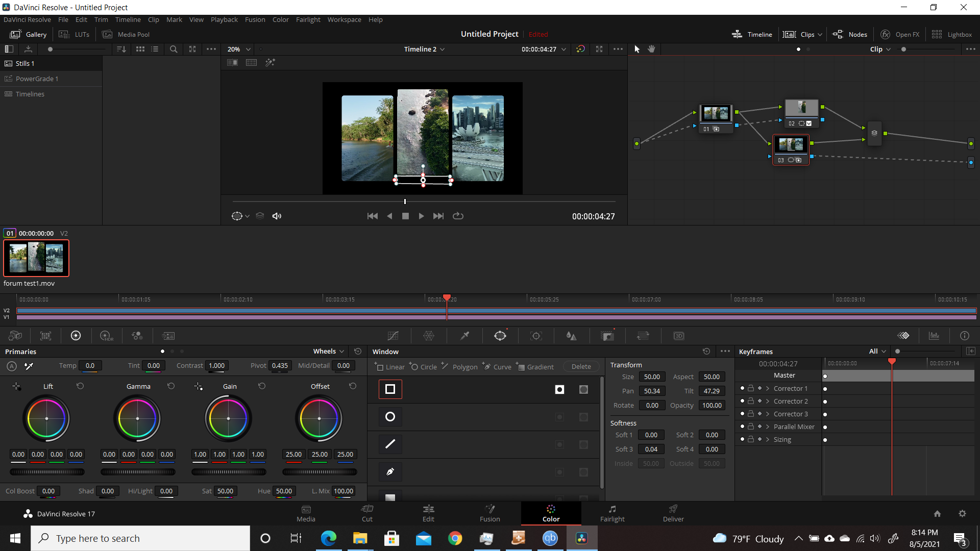Enable the circle window shape
980x551 pixels.
390,417
